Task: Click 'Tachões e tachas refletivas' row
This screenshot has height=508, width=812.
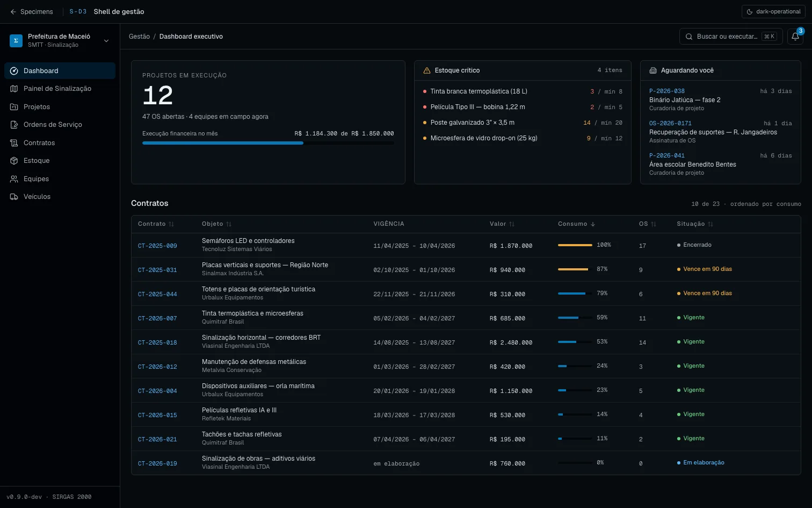Action: (466, 439)
